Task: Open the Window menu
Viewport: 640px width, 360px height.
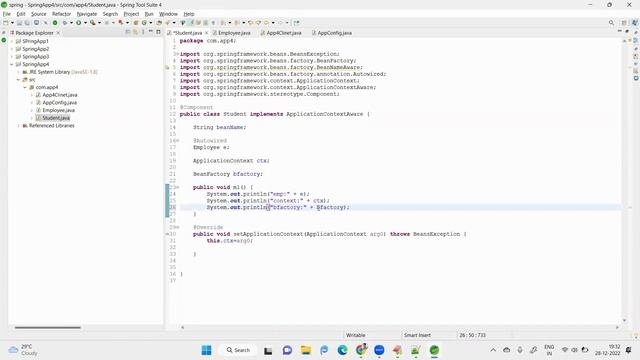Action: tap(168, 14)
